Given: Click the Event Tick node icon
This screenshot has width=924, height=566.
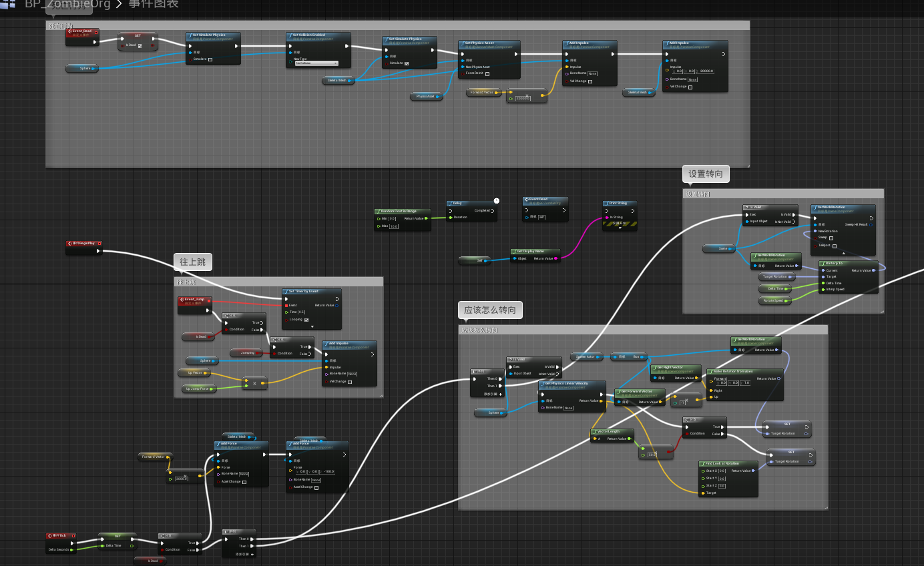Looking at the screenshot, I should pos(50,535).
